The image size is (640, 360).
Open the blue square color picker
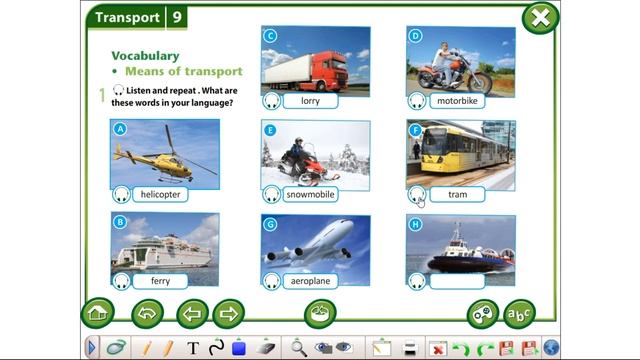coord(239,348)
